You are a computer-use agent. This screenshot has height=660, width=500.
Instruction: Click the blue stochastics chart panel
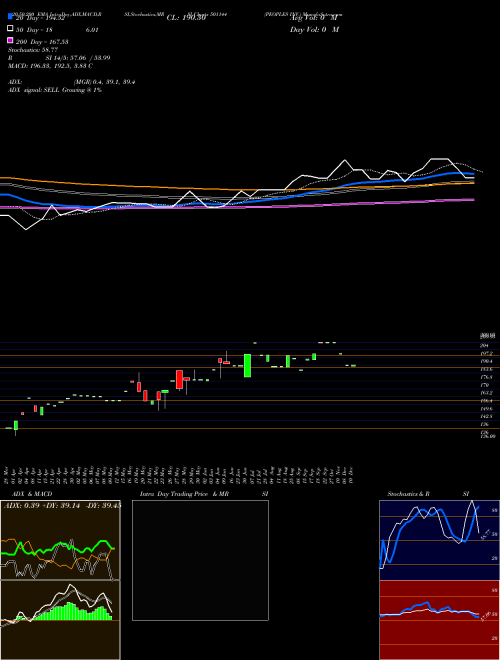click(x=439, y=540)
